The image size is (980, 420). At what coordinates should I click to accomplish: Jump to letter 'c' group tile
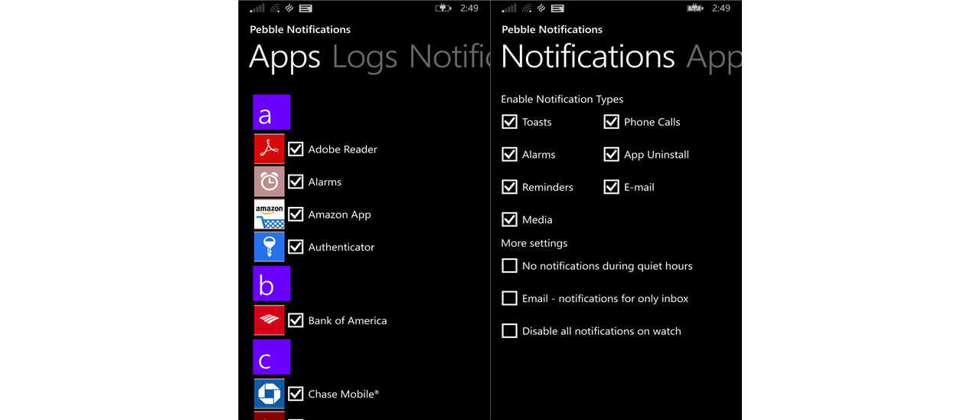(272, 357)
